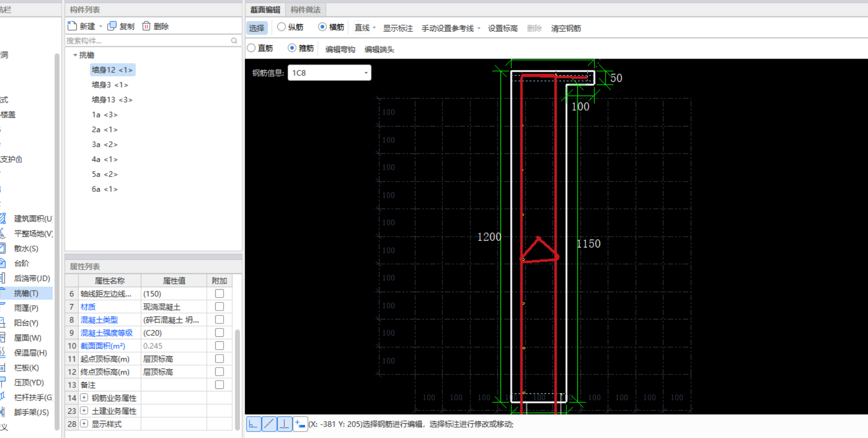Click the add point snap icon

[300, 424]
